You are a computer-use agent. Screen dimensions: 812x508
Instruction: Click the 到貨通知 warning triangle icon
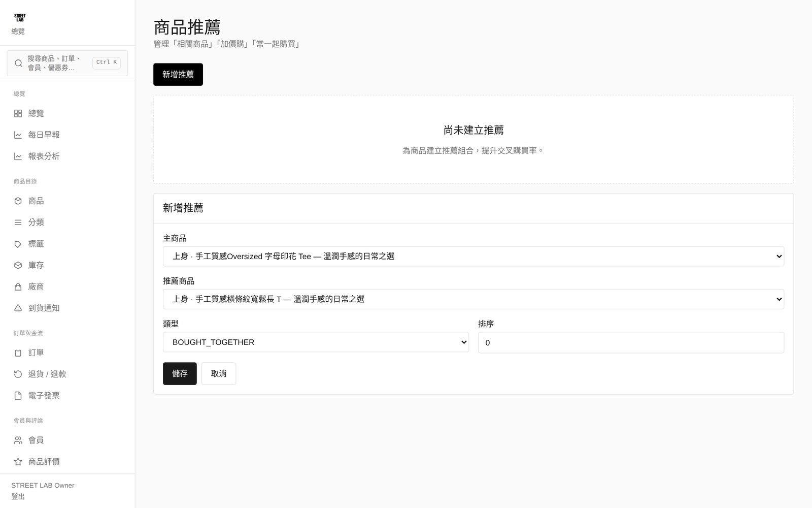(x=18, y=308)
